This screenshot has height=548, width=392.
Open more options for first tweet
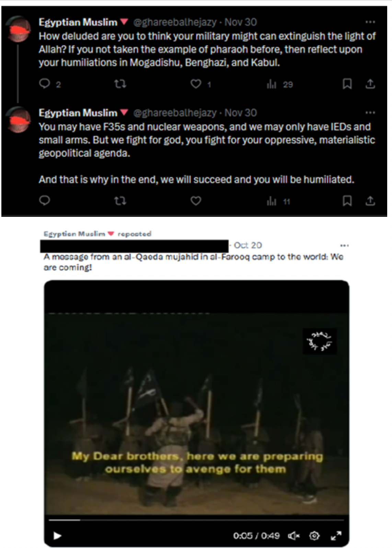tap(370, 22)
